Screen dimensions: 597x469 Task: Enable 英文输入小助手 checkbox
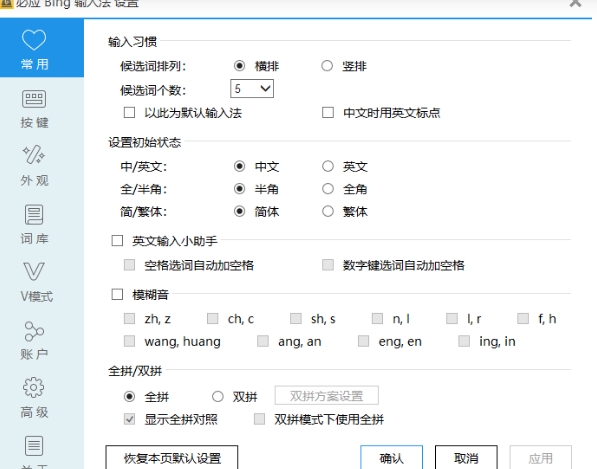pos(117,241)
